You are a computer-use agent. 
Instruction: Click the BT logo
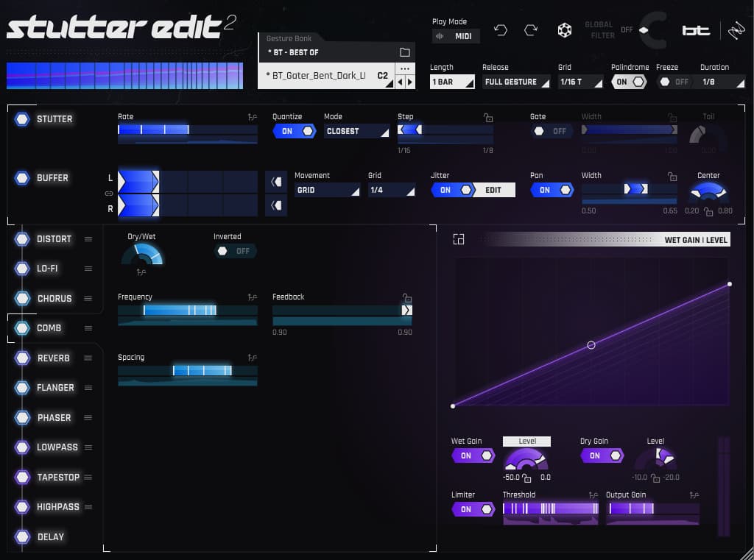click(x=696, y=31)
